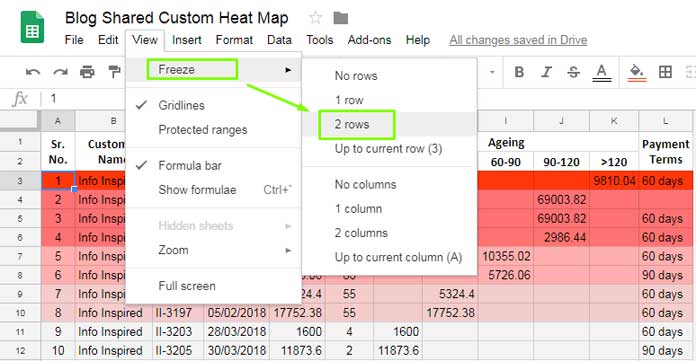696x361 pixels.
Task: Select row 7 header
Action: (20, 256)
